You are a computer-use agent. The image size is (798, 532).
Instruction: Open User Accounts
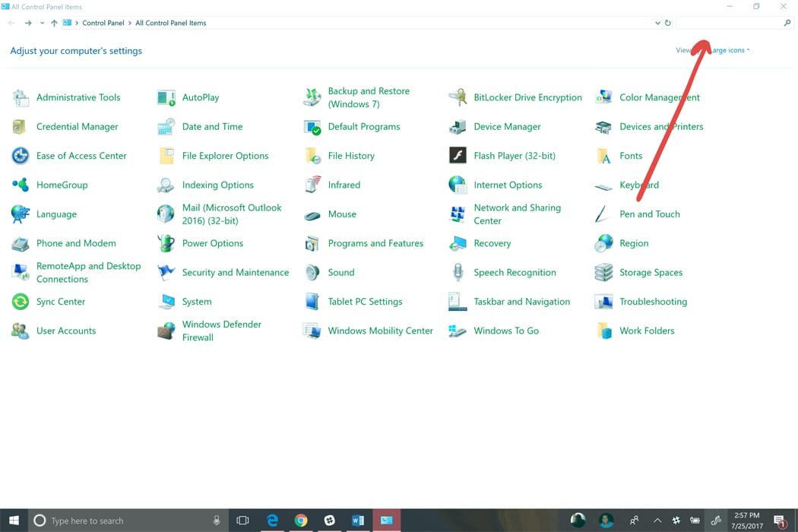click(65, 331)
